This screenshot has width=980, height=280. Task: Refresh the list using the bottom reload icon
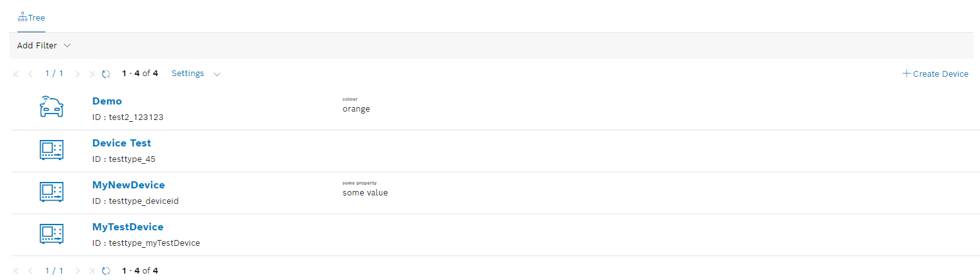point(107,271)
